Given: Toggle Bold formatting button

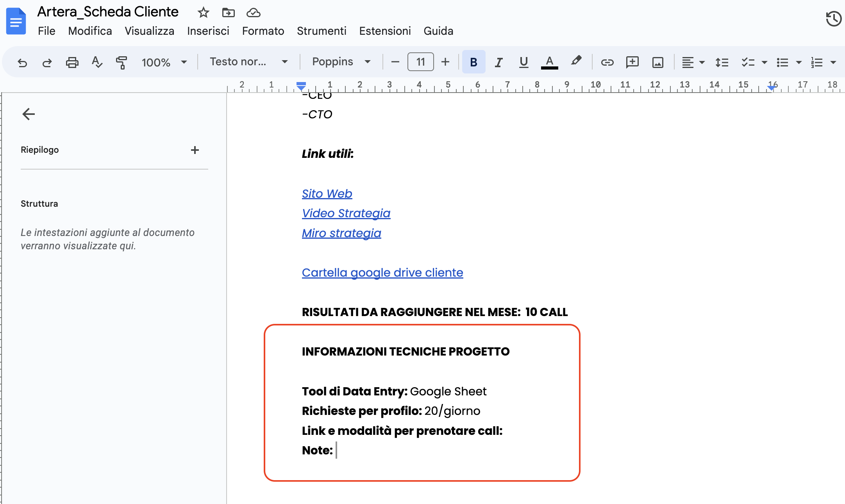Looking at the screenshot, I should (473, 62).
